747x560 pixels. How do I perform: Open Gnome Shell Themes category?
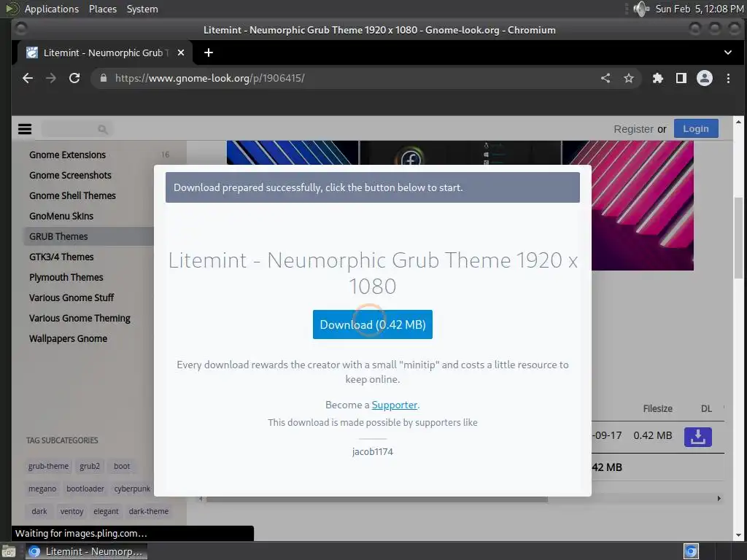click(72, 195)
